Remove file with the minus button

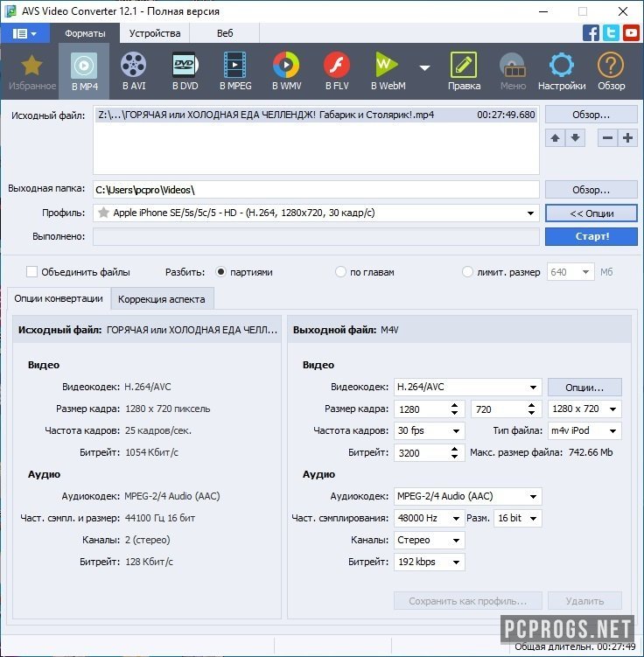pos(607,138)
